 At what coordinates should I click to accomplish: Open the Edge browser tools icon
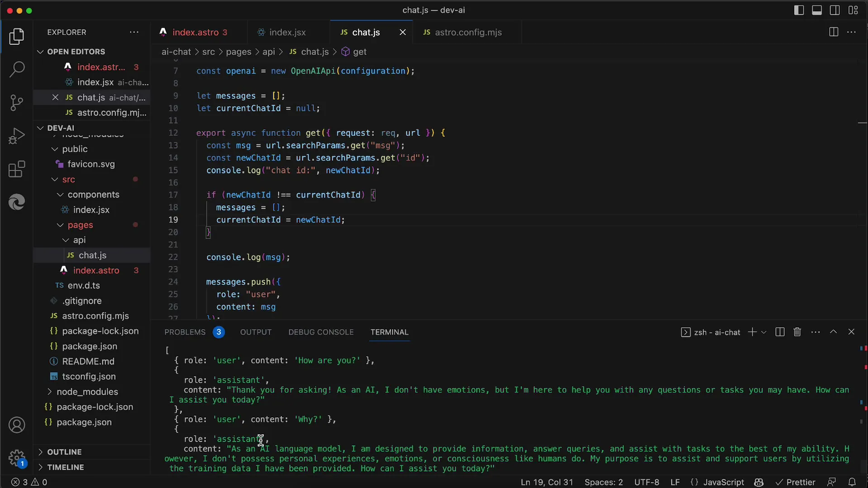point(17,202)
